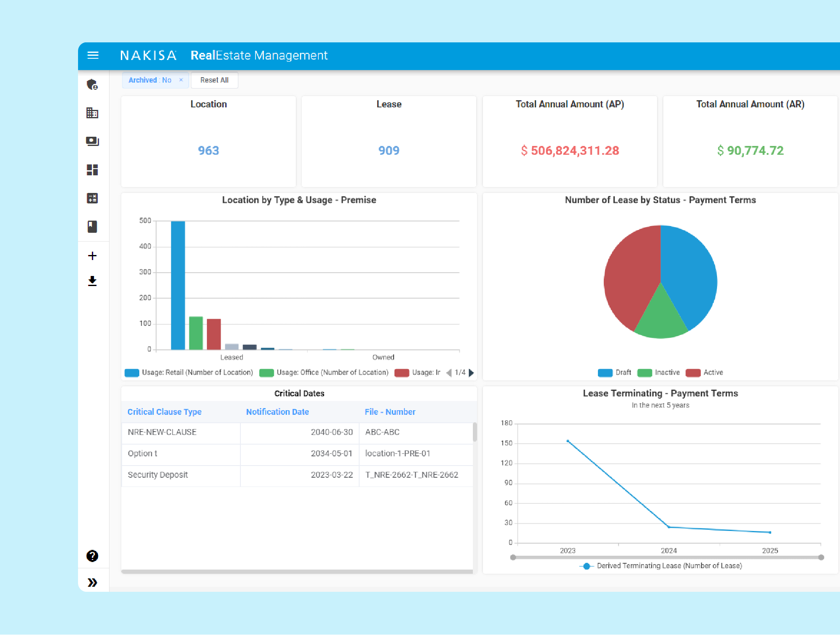Open the dashboard grid icon

(x=92, y=170)
